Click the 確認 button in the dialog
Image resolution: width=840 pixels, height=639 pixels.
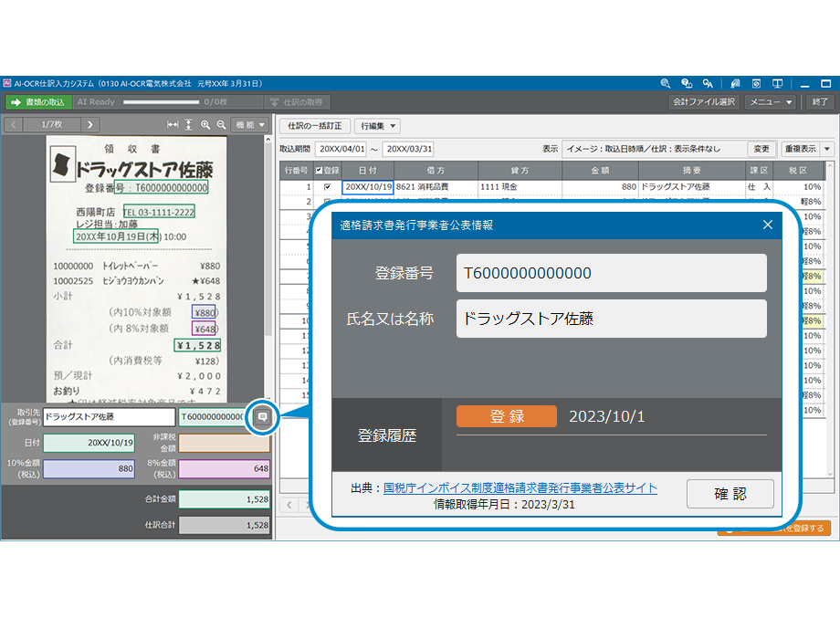(730, 493)
